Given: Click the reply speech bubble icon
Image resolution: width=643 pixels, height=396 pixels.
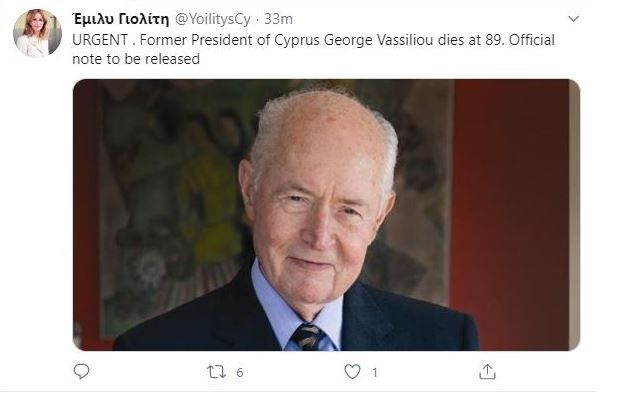Looking at the screenshot, I should tap(81, 371).
